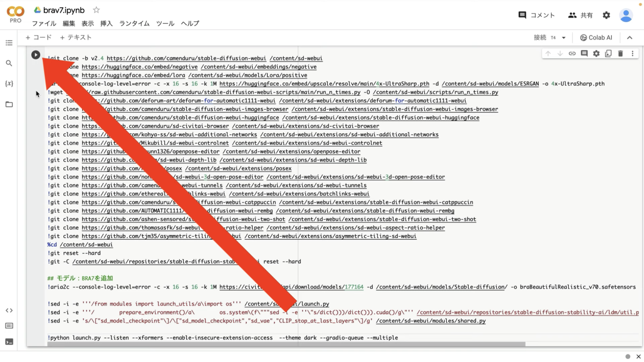Copy a link to the cell
Image resolution: width=644 pixels, height=362 pixels.
pyautogui.click(x=572, y=53)
